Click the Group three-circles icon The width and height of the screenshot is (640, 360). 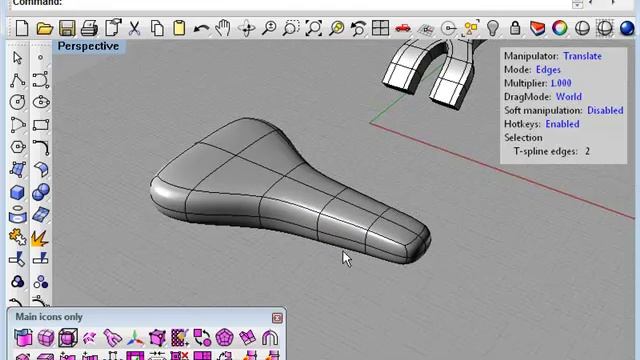click(18, 282)
